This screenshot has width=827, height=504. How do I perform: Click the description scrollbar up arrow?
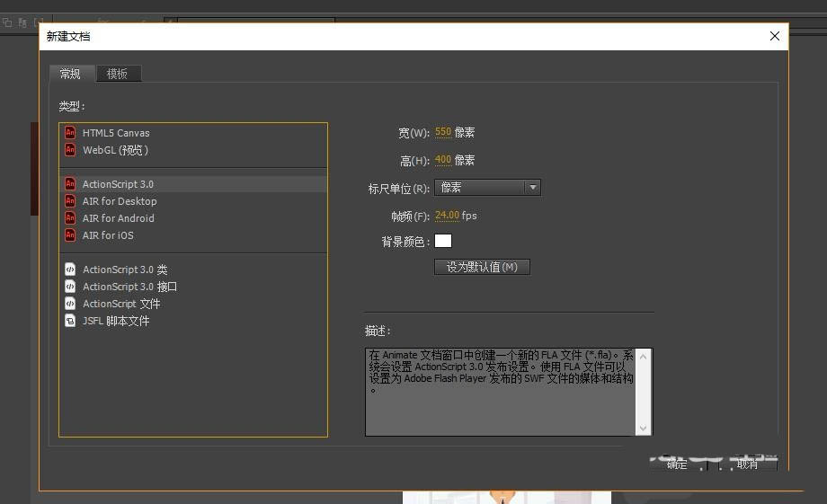(x=643, y=357)
